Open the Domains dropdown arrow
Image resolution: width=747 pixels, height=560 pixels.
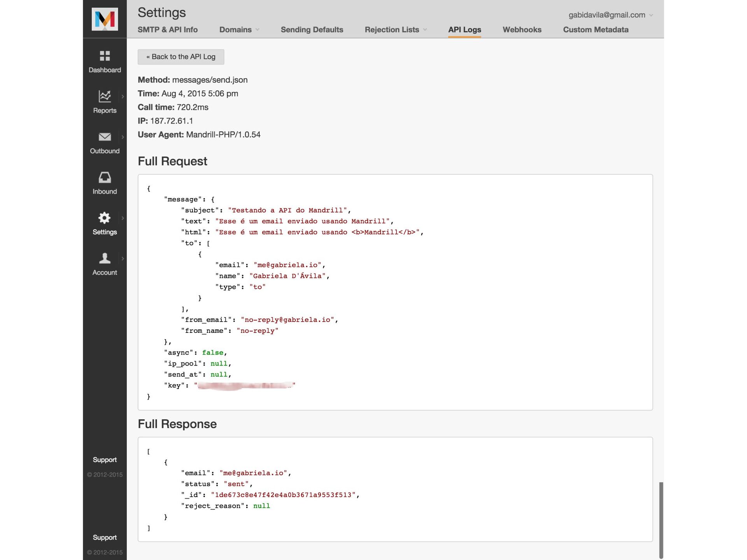click(x=258, y=30)
